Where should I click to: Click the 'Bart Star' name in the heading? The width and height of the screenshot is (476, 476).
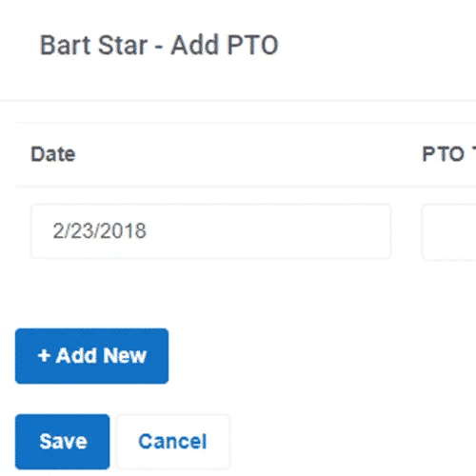94,45
